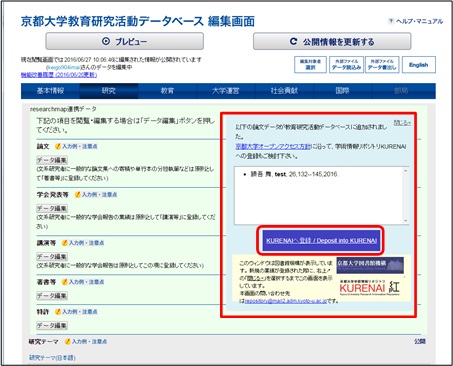The width and height of the screenshot is (453, 366).
Task: Click データ編集 button under 学会発表等
Action: (52, 208)
